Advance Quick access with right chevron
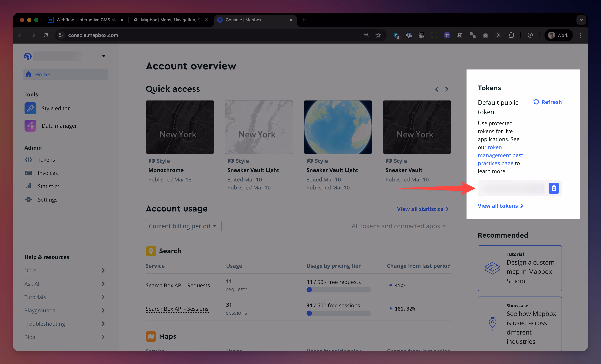Viewport: 601px width, 364px height. point(447,89)
